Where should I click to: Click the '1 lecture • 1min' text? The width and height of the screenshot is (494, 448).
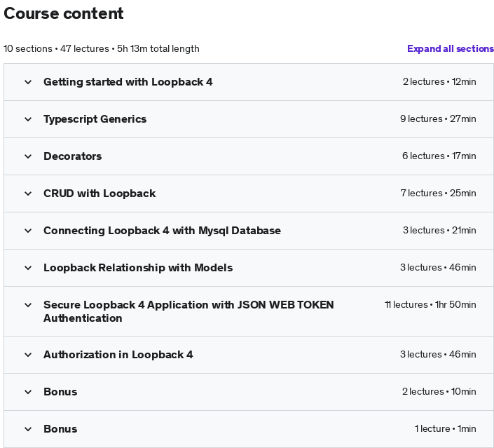click(x=445, y=429)
